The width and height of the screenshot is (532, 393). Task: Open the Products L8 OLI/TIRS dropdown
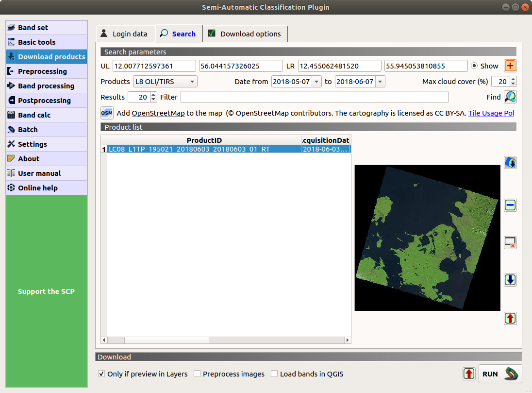pyautogui.click(x=165, y=82)
